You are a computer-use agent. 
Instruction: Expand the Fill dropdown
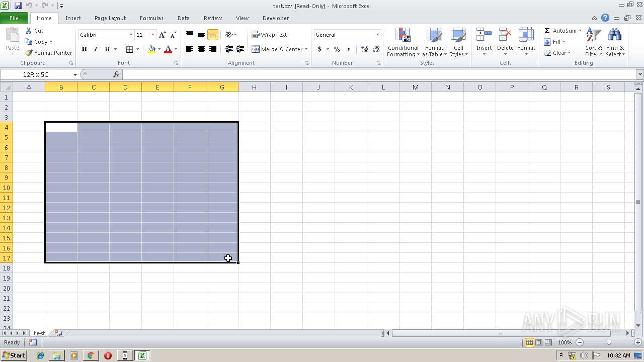click(564, 42)
